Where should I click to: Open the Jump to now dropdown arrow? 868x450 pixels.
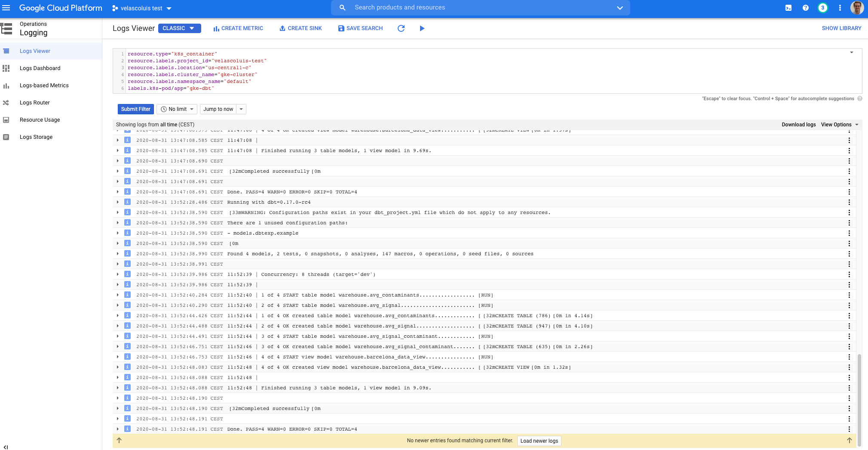click(x=241, y=109)
